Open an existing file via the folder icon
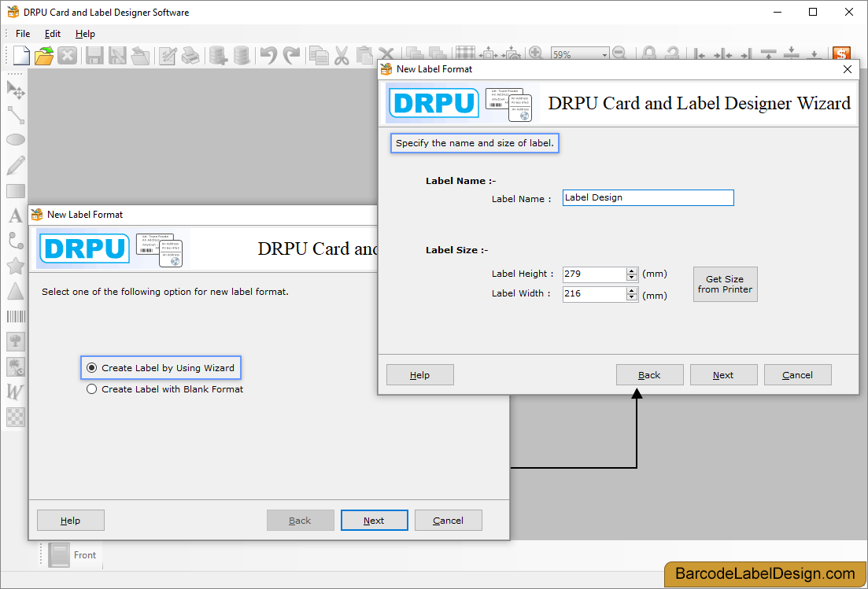The width and height of the screenshot is (868, 589). coord(44,55)
